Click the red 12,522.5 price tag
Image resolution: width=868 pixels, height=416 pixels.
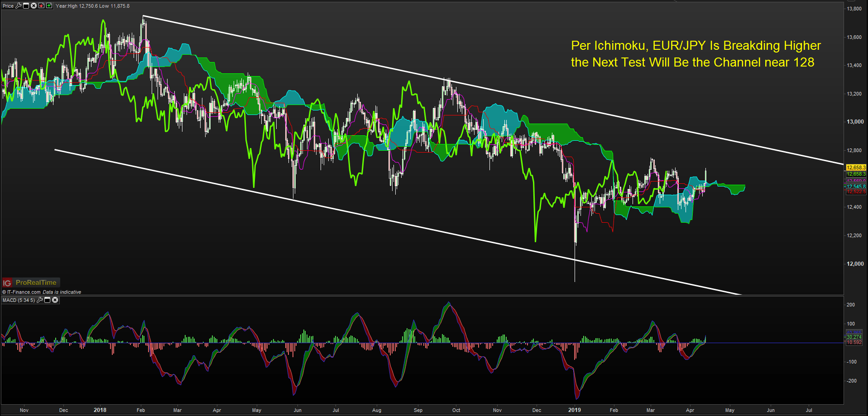[x=856, y=192]
